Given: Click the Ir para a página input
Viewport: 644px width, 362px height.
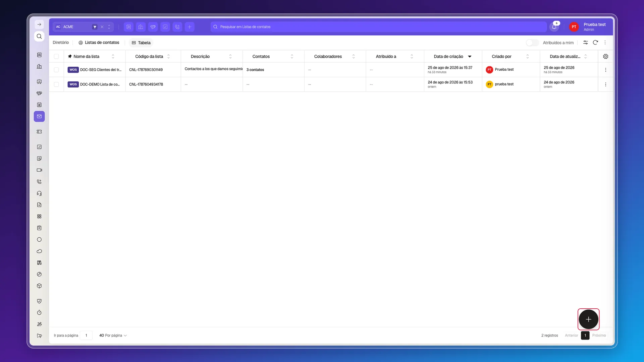Looking at the screenshot, I should coord(86,335).
